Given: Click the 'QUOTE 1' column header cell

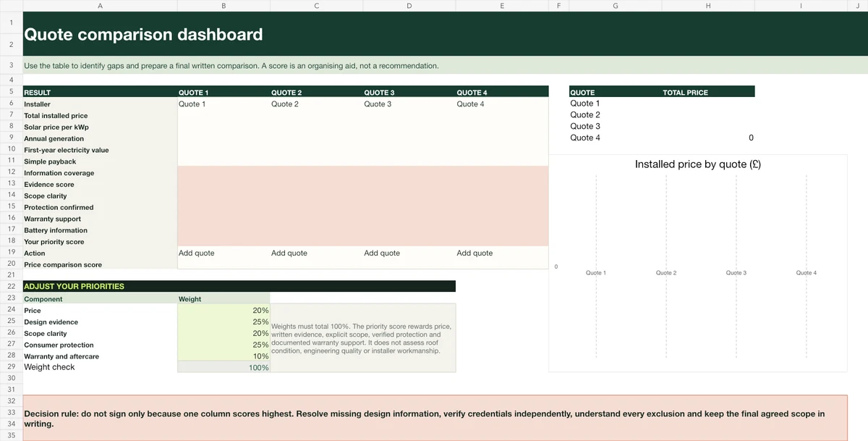Looking at the screenshot, I should point(224,92).
